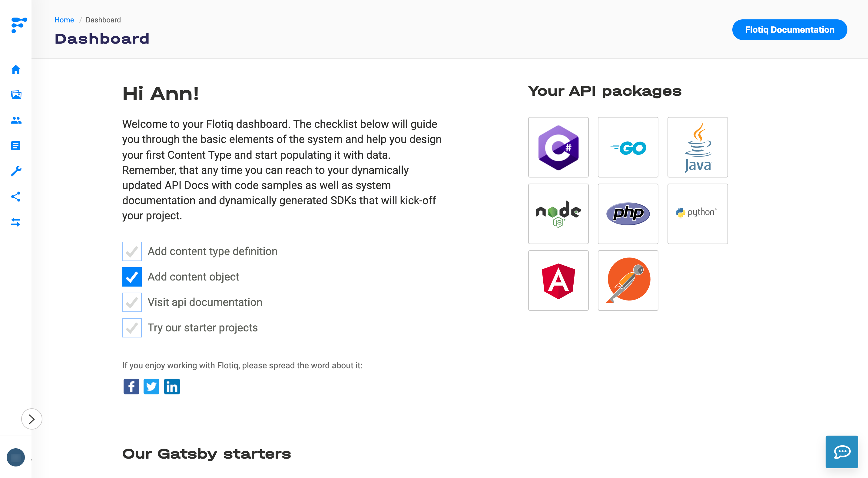Open the Angular API package
The height and width of the screenshot is (478, 868).
[x=558, y=280]
